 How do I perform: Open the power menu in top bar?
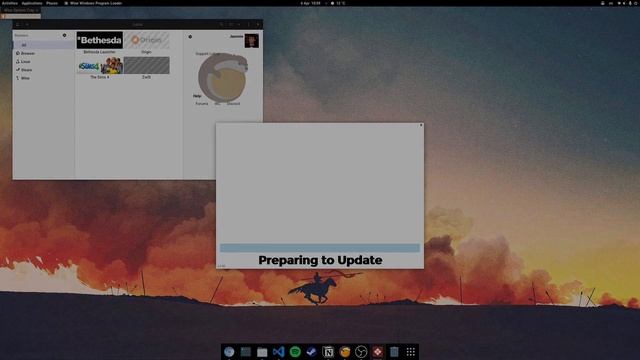click(x=636, y=3)
